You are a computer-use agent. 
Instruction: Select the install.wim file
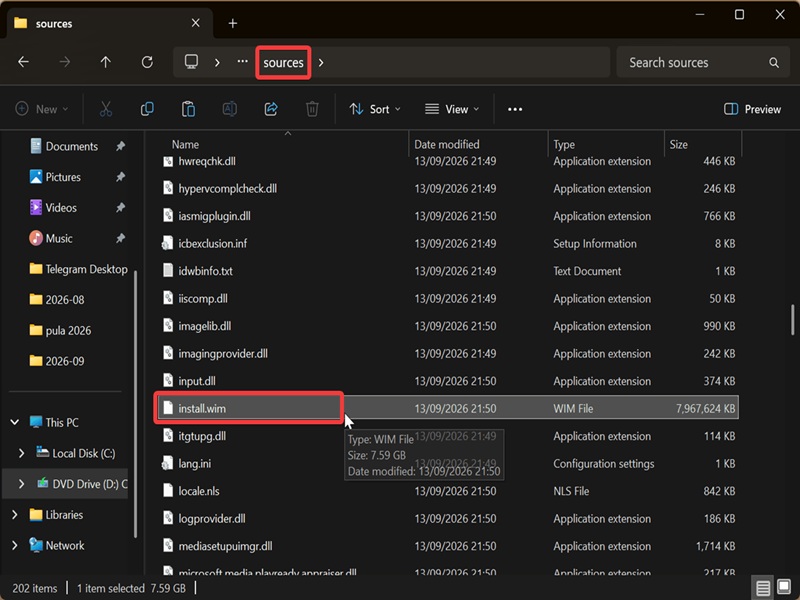pyautogui.click(x=448, y=408)
